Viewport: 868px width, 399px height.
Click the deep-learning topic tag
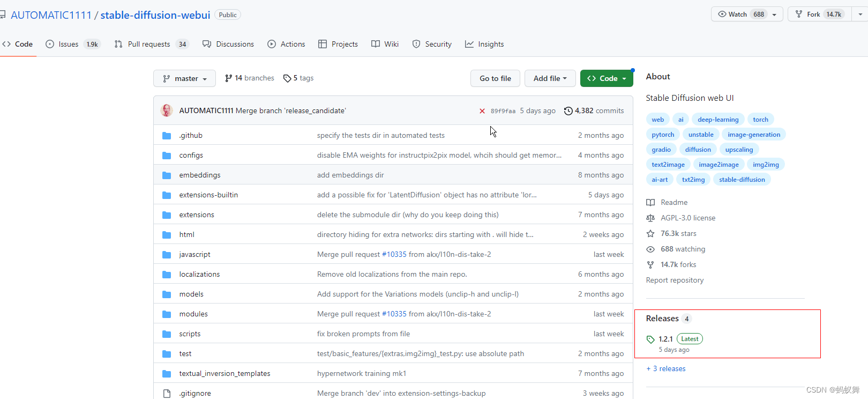click(718, 120)
